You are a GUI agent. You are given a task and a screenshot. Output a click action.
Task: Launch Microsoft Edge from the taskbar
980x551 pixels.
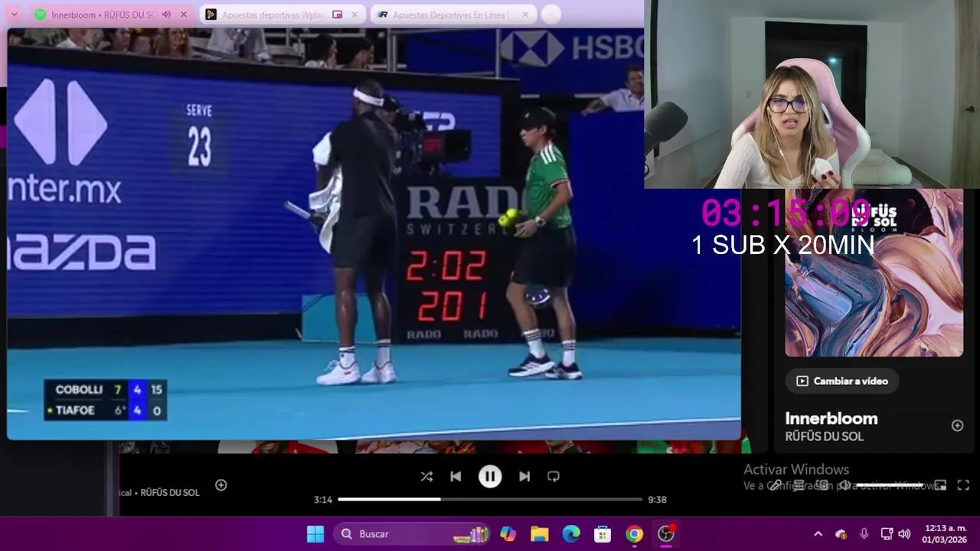(x=571, y=534)
